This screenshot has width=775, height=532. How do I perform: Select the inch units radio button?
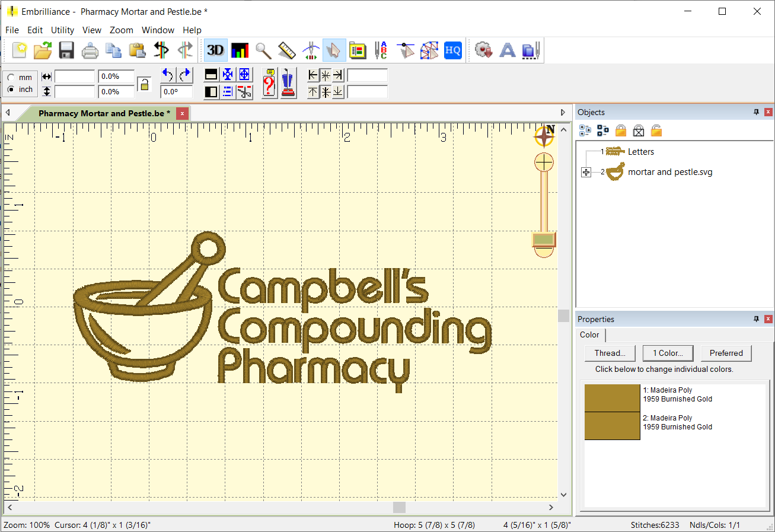pos(11,90)
